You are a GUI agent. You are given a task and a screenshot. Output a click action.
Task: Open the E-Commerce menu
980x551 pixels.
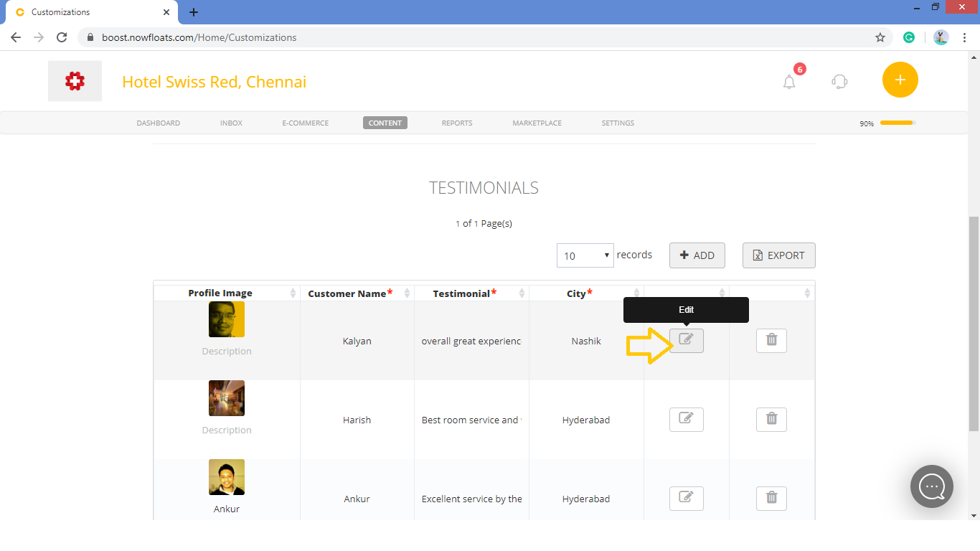(x=306, y=123)
